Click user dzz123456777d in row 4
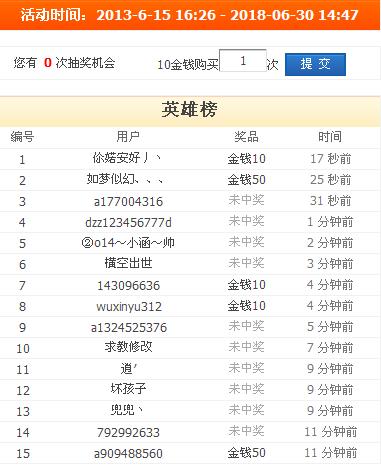 pos(128,222)
